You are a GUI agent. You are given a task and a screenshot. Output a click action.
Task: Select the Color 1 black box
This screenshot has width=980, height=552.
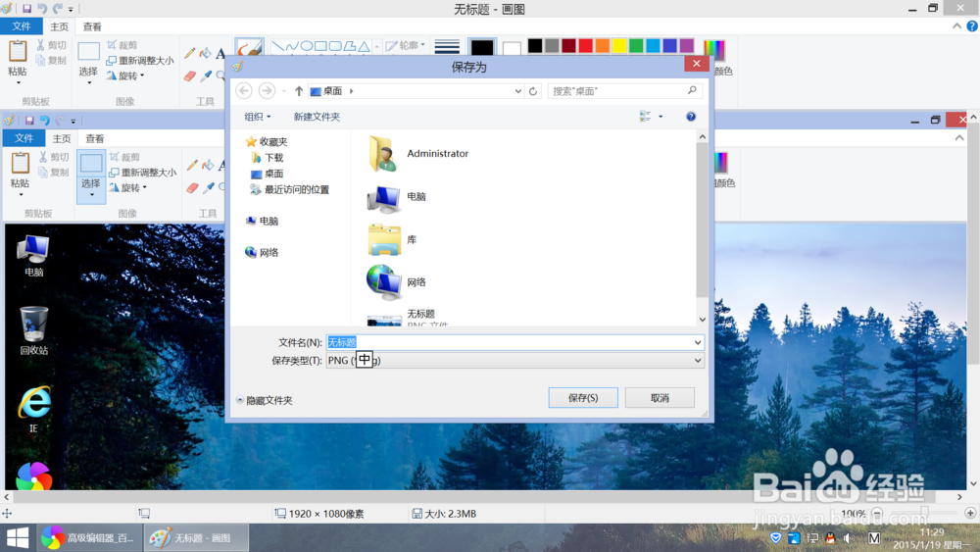482,47
